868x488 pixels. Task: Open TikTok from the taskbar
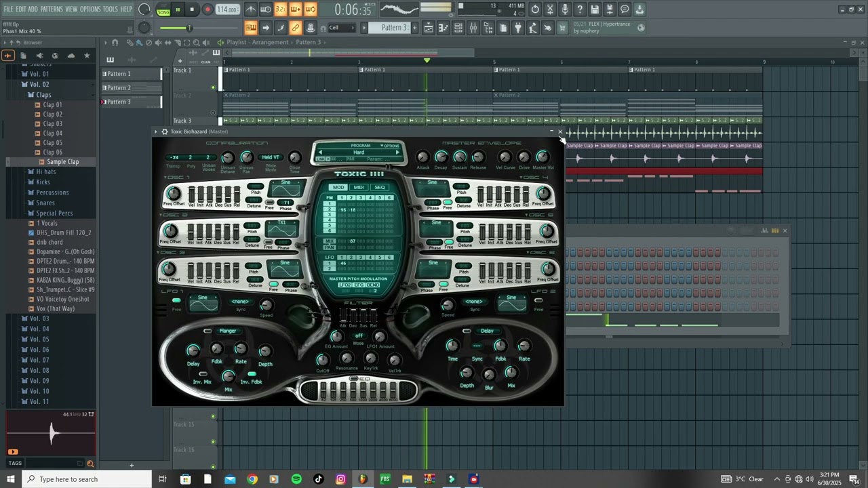319,479
